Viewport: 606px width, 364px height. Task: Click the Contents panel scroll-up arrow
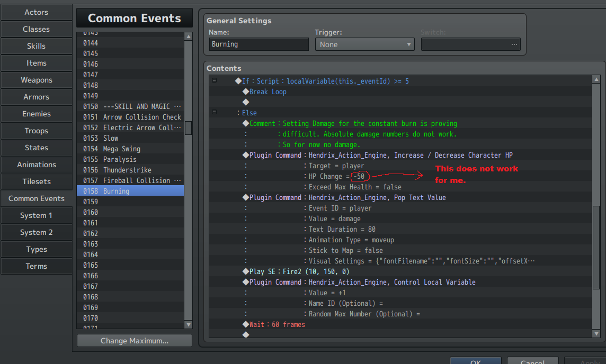(x=596, y=80)
